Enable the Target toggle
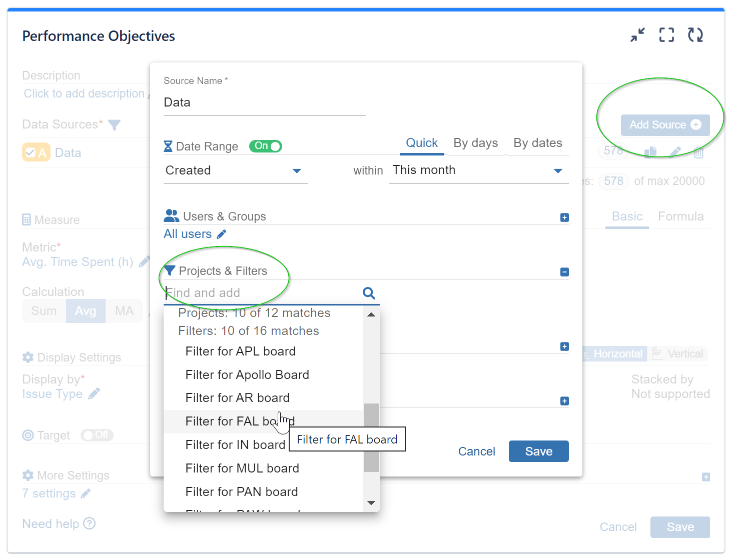 tap(97, 435)
